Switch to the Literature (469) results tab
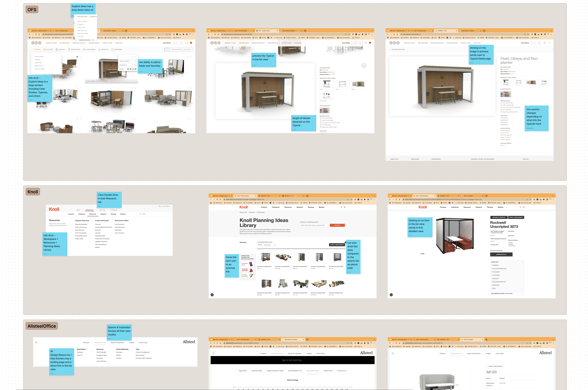 pyautogui.click(x=257, y=371)
